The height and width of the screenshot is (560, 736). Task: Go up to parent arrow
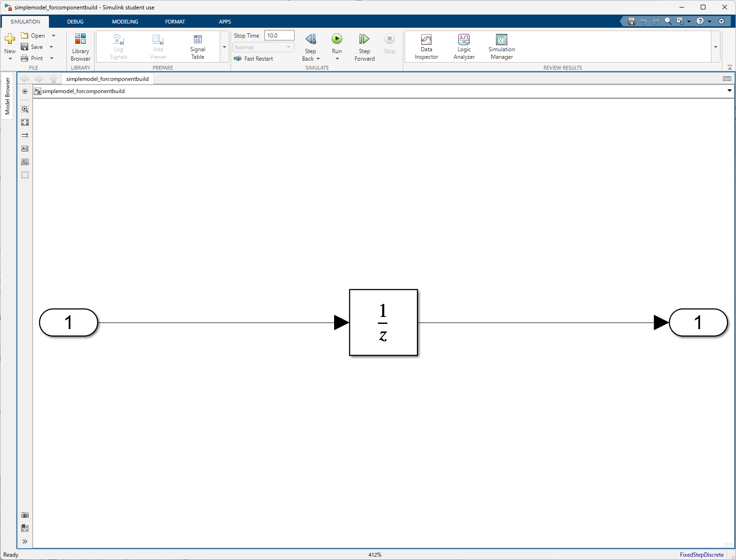coord(54,79)
